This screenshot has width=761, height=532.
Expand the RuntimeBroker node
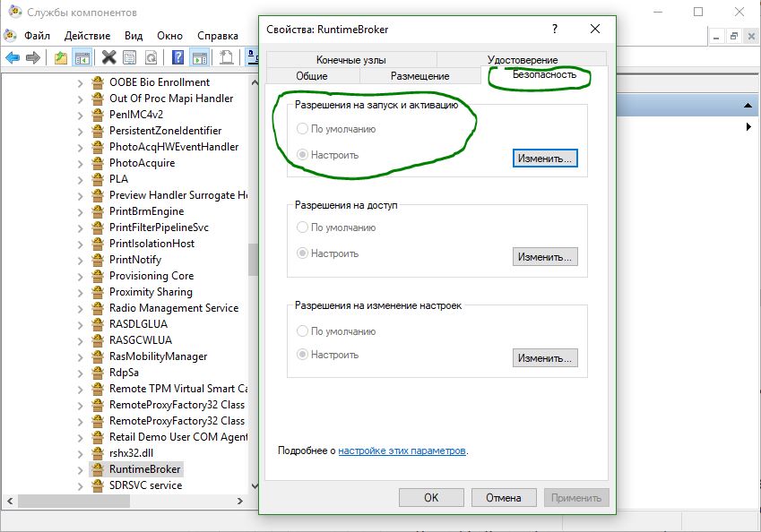coord(80,469)
